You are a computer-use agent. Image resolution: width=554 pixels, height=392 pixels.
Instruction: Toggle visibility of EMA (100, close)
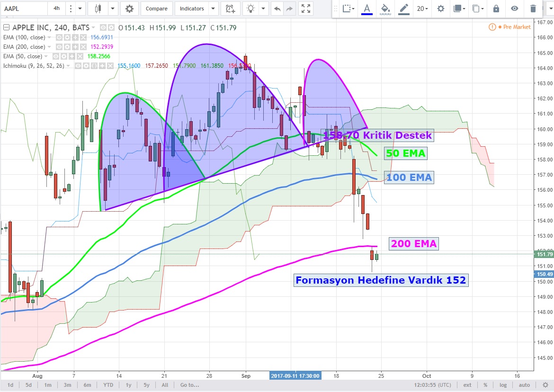pos(60,37)
